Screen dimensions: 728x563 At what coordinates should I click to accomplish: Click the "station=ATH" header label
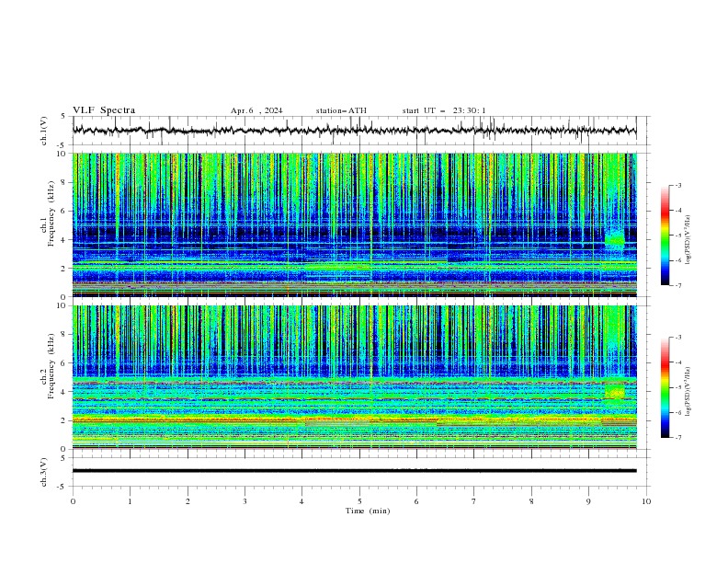point(341,110)
